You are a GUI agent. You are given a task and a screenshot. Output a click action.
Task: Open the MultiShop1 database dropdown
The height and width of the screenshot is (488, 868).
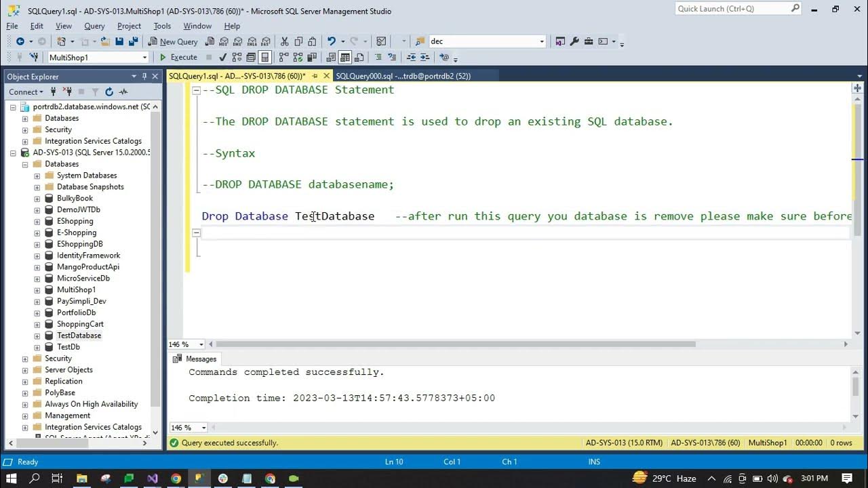coord(144,58)
